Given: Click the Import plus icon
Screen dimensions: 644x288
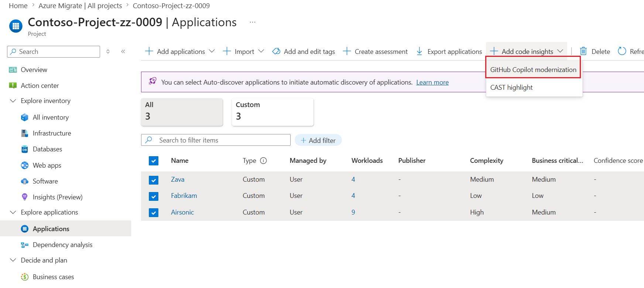Looking at the screenshot, I should (x=227, y=51).
